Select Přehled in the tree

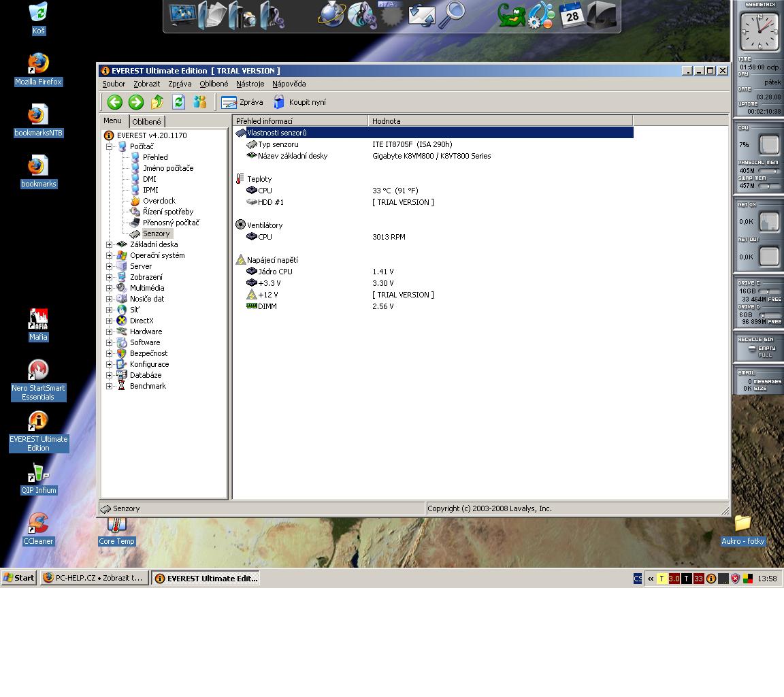point(155,157)
